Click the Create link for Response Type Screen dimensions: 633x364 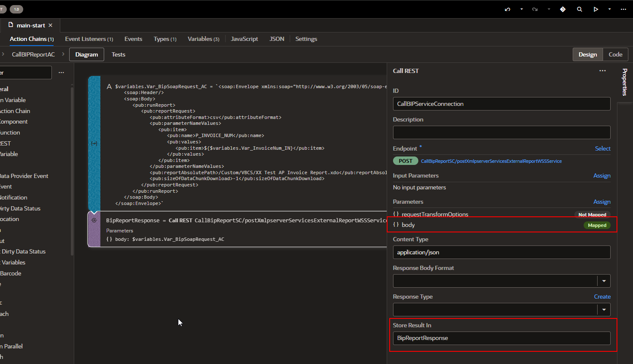click(x=602, y=297)
